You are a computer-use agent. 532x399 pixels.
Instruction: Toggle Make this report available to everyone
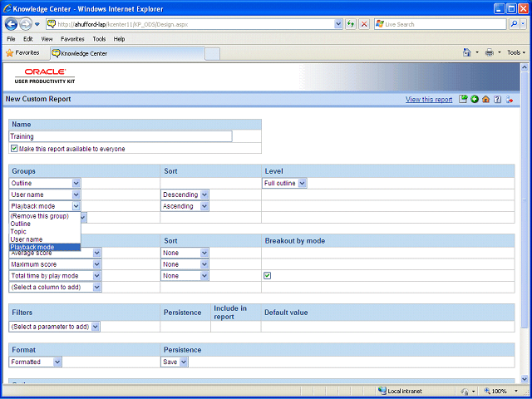coord(14,149)
